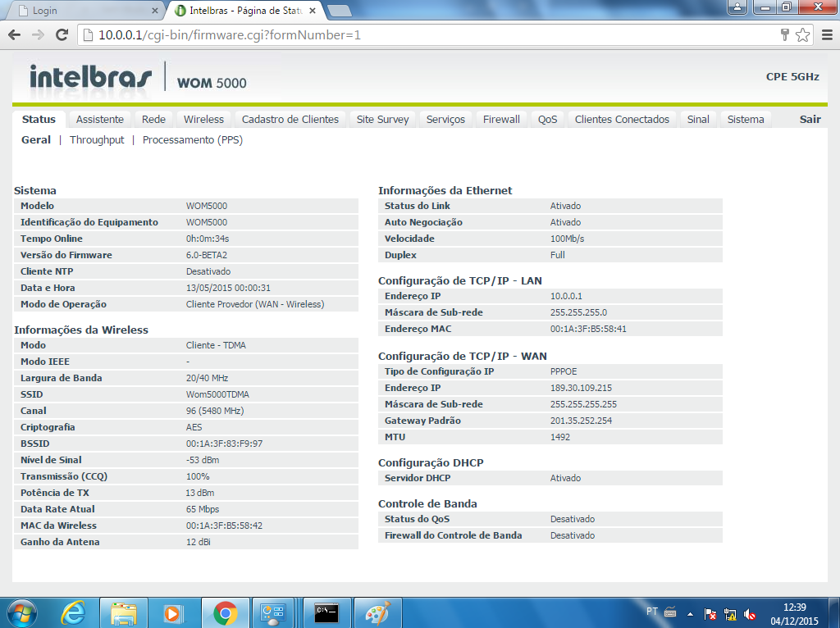Open the Throughput sub-tab
This screenshot has width=840, height=628.
(97, 139)
